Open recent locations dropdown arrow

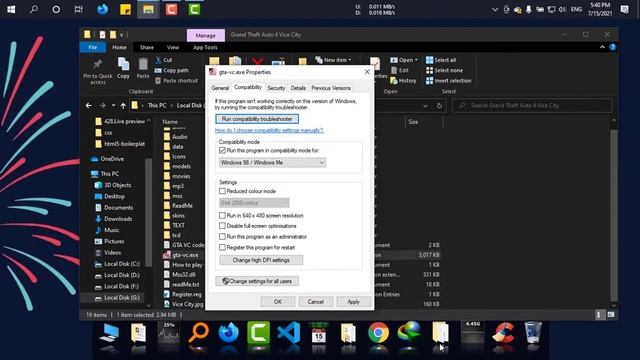coord(113,106)
